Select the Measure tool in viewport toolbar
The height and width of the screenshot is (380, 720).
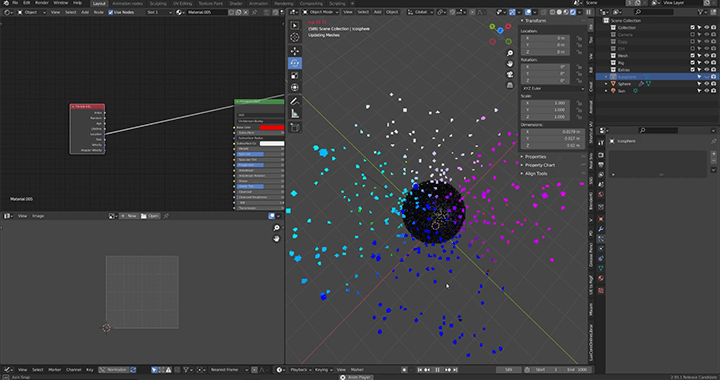coord(295,114)
